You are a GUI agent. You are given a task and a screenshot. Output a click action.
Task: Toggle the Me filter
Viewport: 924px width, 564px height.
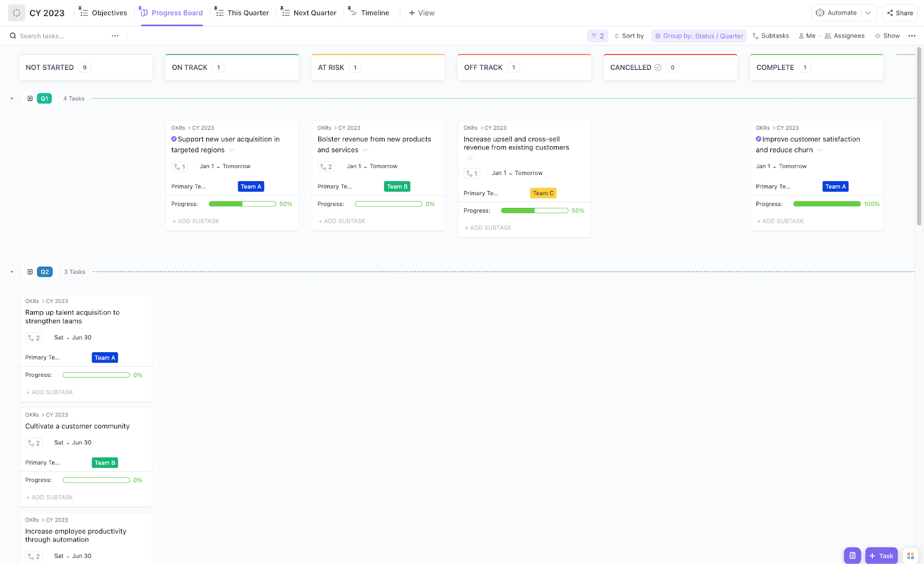click(807, 36)
